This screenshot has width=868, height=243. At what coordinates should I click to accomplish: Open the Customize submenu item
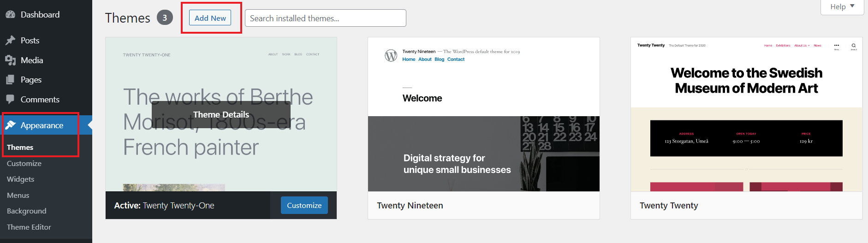pos(24,164)
